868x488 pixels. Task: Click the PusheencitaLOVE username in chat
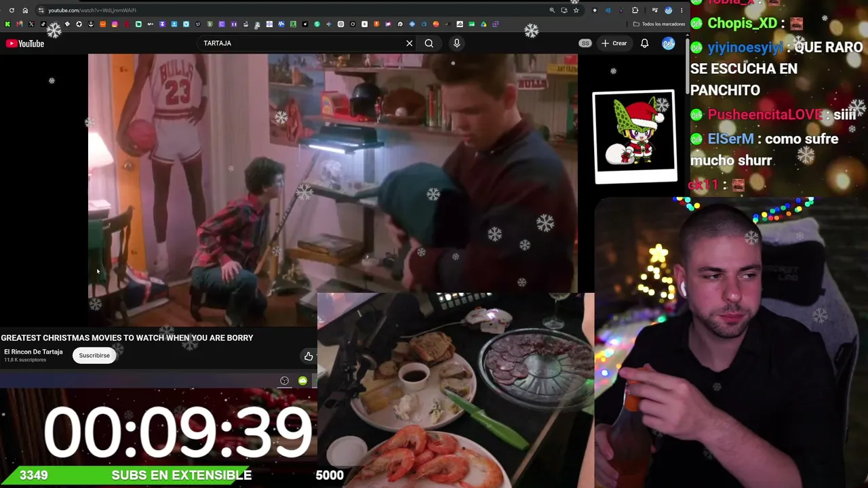click(765, 115)
